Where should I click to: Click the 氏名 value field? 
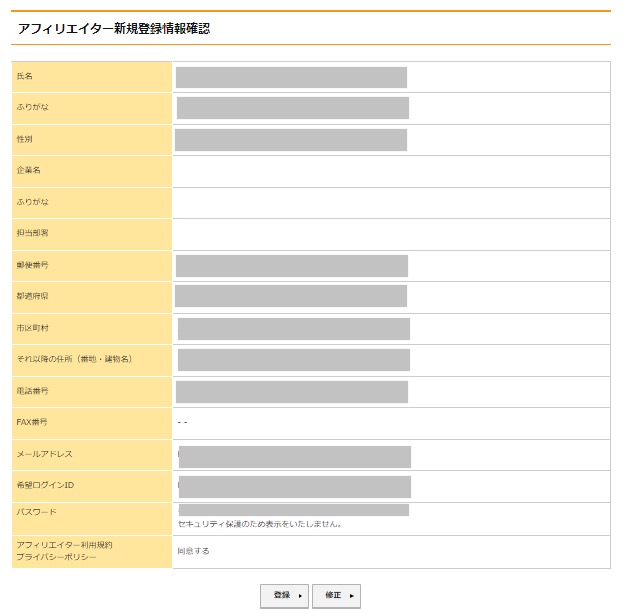(x=291, y=77)
